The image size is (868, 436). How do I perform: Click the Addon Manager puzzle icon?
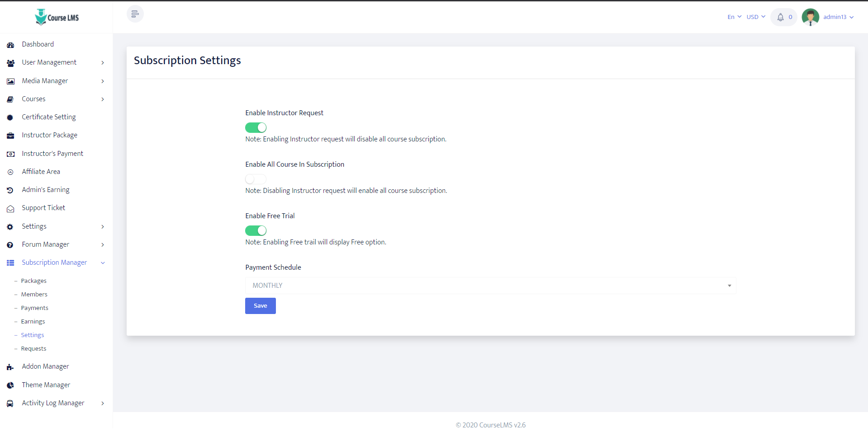point(10,367)
